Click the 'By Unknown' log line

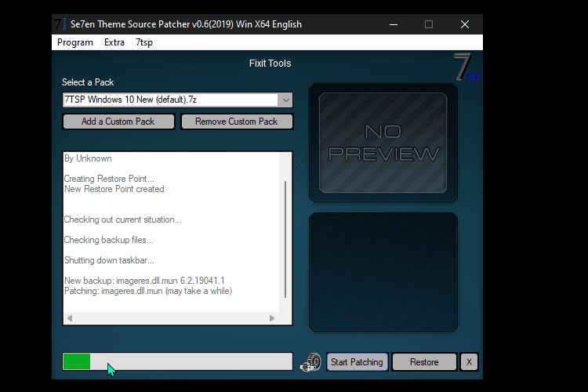[88, 158]
